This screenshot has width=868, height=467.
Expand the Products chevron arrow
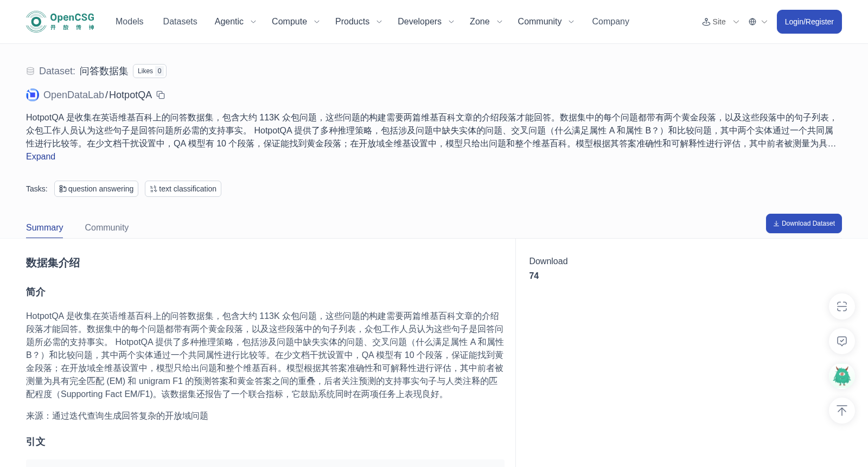point(379,22)
